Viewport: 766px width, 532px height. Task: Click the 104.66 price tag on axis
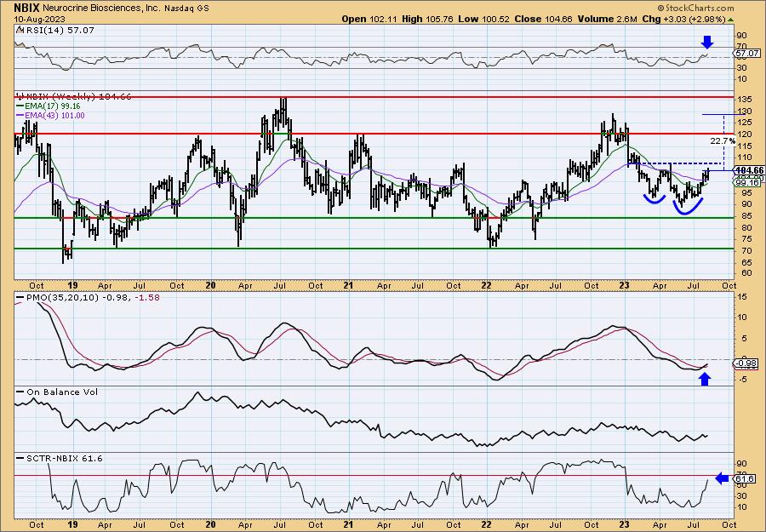click(x=749, y=170)
